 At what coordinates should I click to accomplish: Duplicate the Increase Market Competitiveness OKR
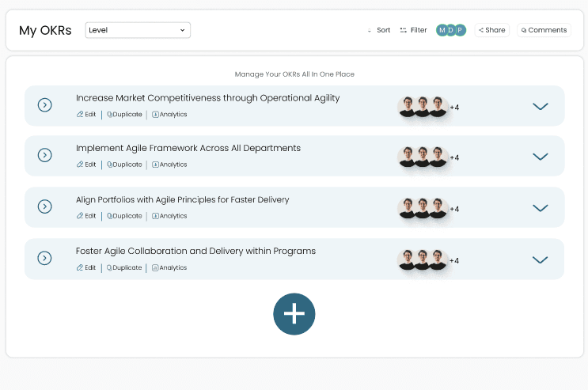(124, 115)
